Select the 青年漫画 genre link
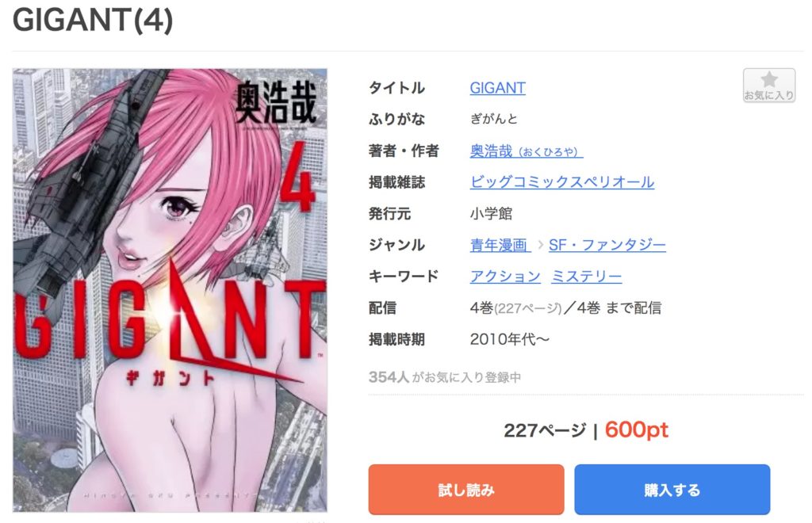Screen dimensions: 812x523 click(x=500, y=245)
